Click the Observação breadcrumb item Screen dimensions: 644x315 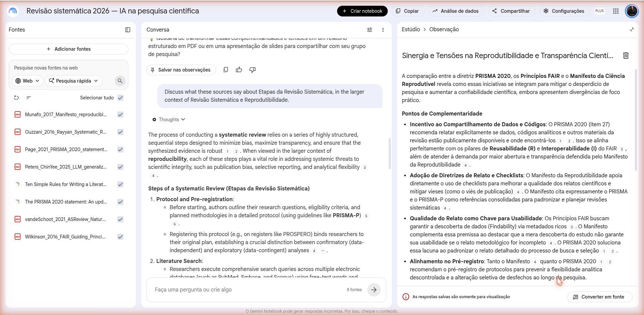[444, 30]
